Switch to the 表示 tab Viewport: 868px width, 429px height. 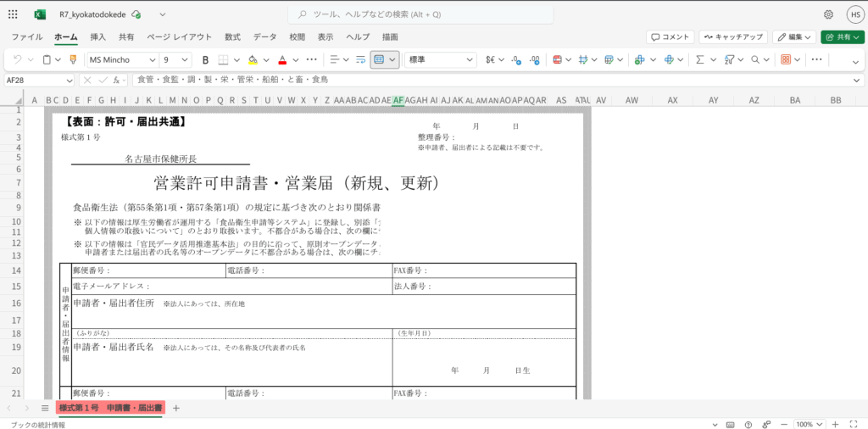325,37
